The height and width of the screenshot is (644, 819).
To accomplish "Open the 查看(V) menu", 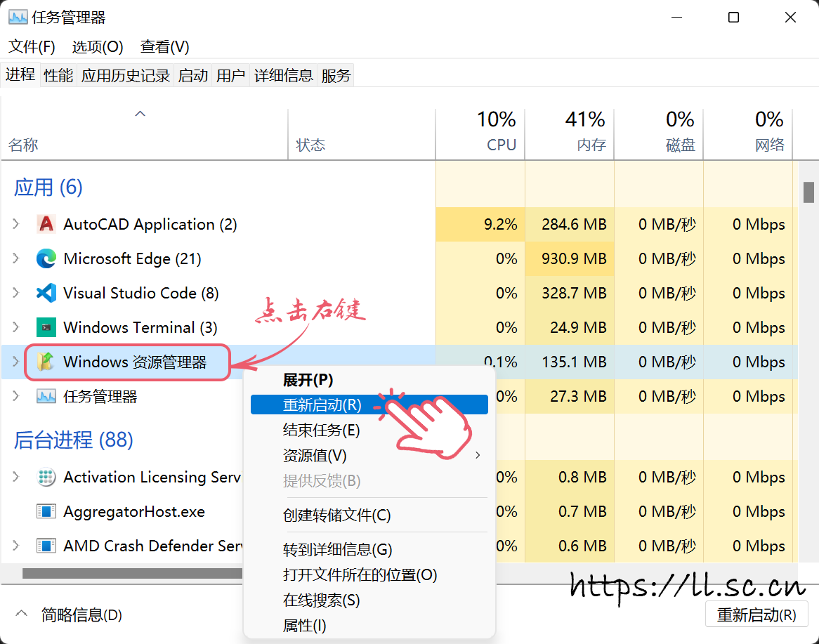I will 164,47.
